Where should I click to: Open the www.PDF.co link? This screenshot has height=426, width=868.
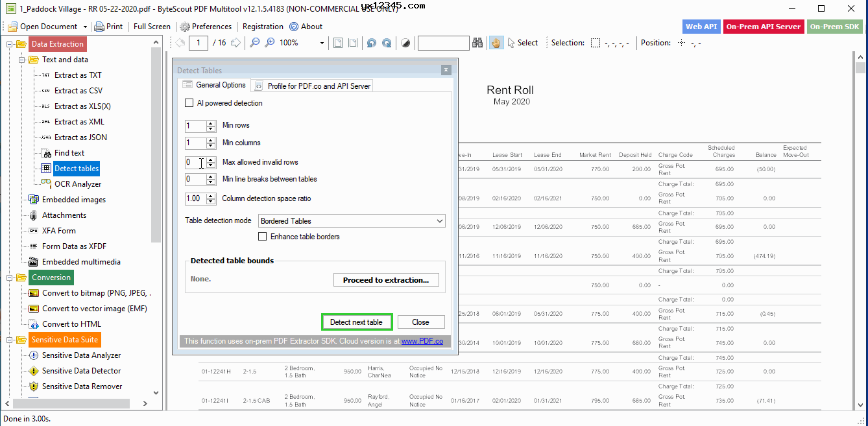coord(422,341)
